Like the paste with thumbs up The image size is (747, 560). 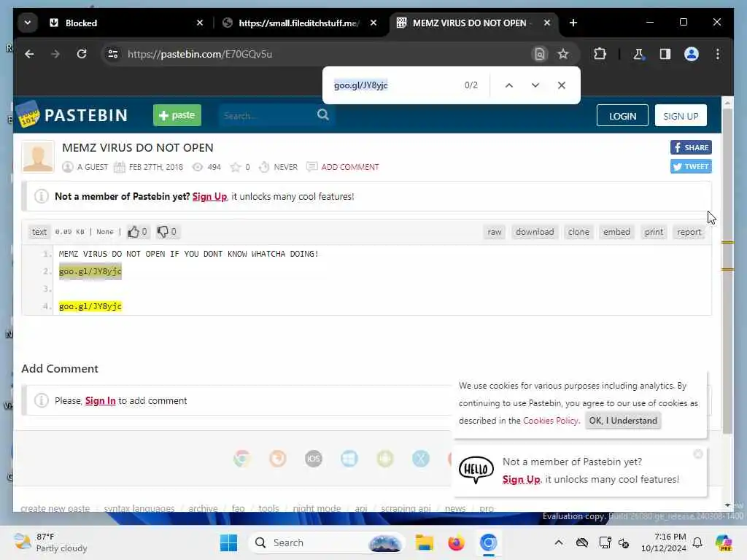(x=137, y=232)
